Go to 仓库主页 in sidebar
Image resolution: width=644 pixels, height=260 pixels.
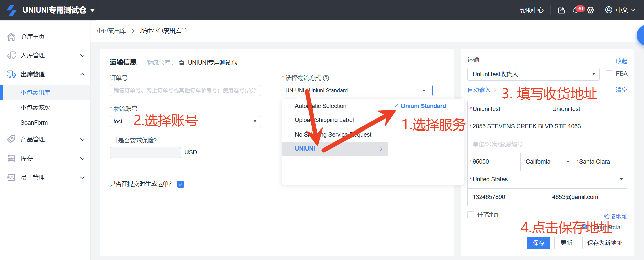33,37
